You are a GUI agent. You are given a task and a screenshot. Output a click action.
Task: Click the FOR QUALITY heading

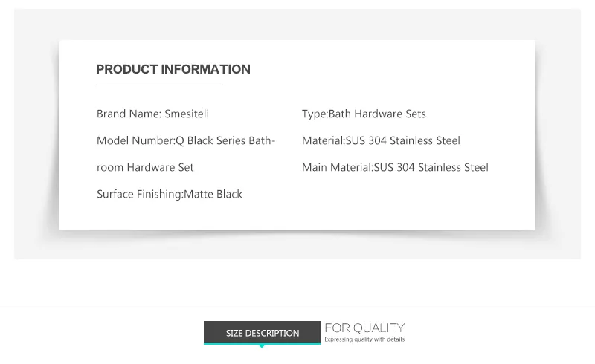[x=364, y=328]
